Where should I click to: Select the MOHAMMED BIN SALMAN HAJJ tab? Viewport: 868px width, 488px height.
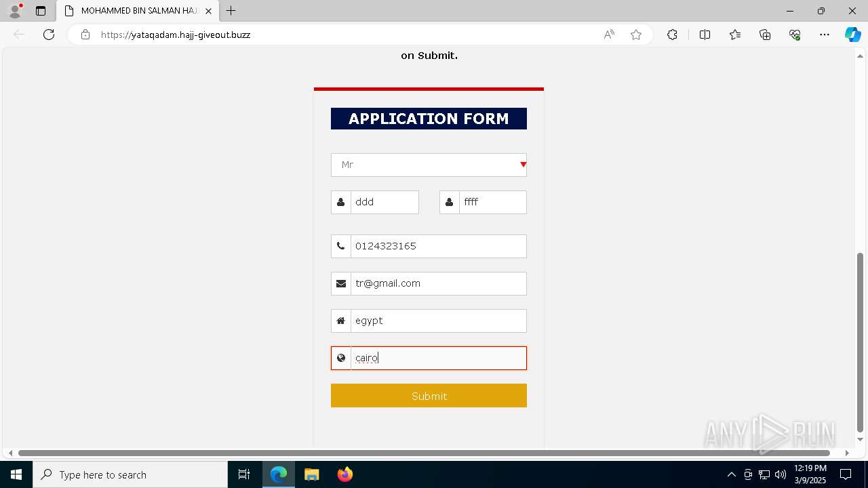(x=138, y=11)
